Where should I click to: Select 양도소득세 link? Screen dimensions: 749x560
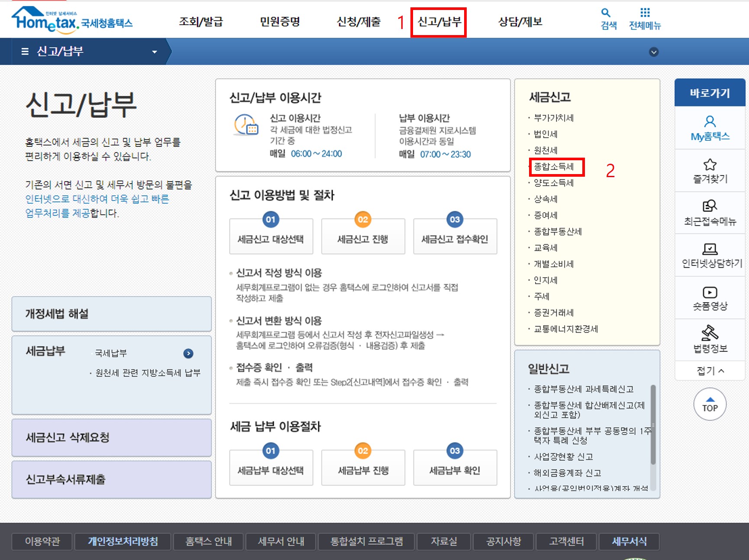tap(554, 183)
